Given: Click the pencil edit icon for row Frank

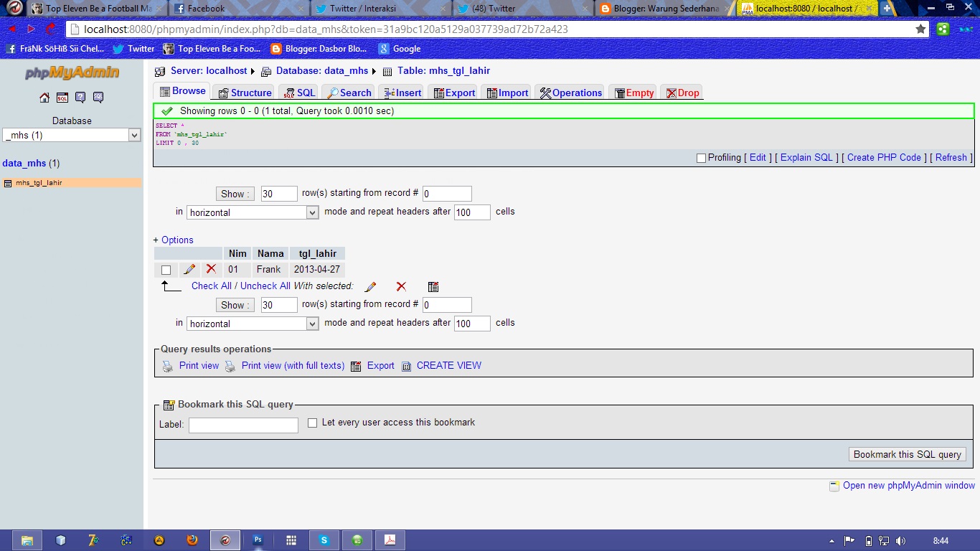Looking at the screenshot, I should pos(189,270).
